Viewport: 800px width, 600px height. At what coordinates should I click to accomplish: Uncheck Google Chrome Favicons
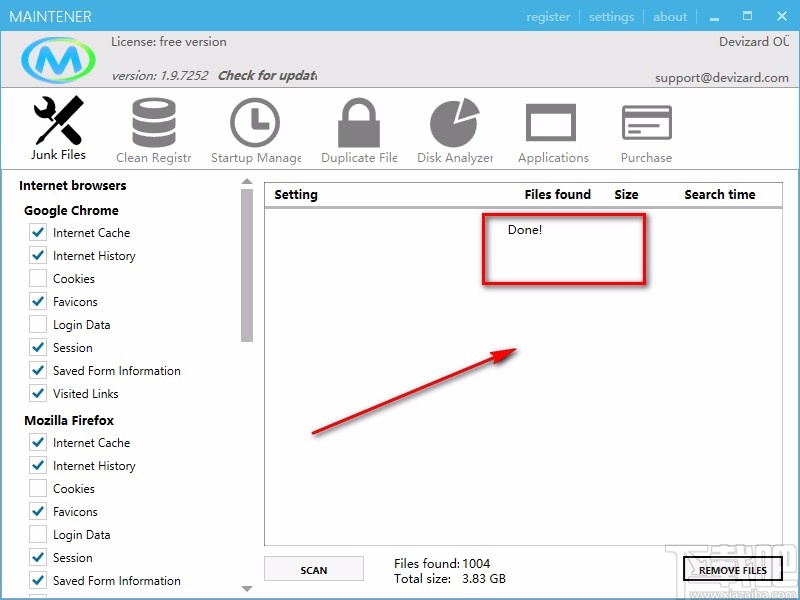(38, 302)
